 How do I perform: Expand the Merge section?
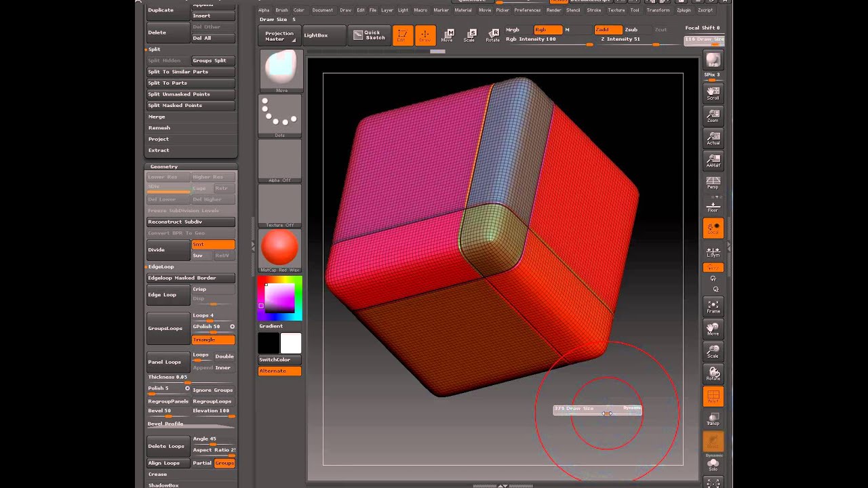157,117
